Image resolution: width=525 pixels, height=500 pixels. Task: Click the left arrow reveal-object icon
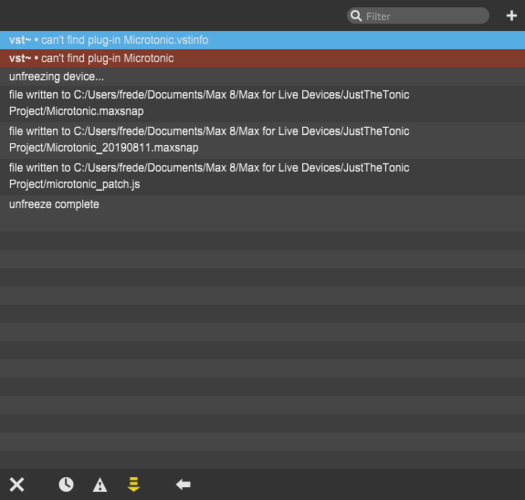click(183, 484)
